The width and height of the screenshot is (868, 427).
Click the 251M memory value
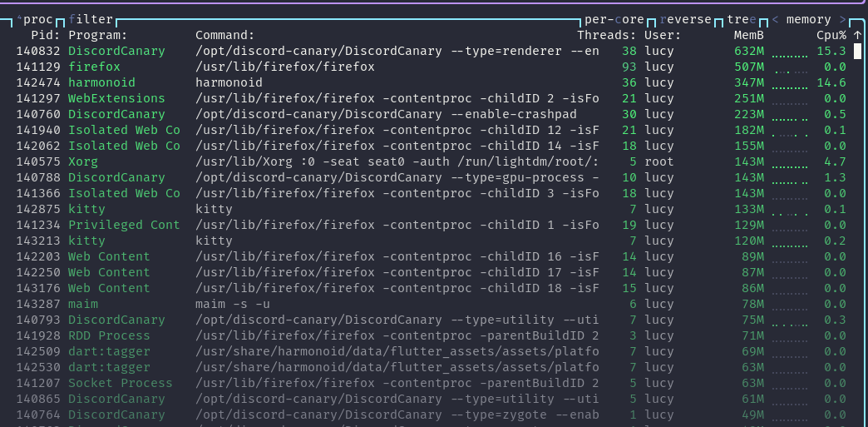coord(748,99)
